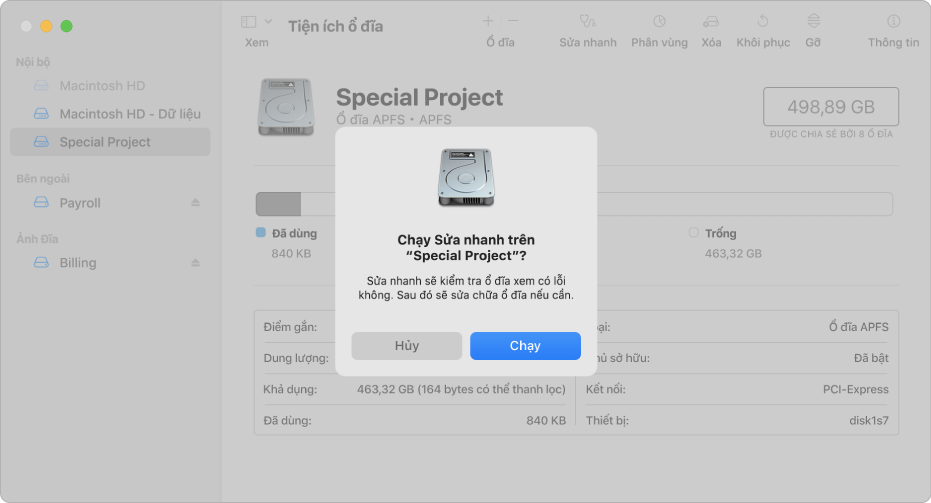Eject the Payroll external disk
The image size is (931, 503).
coord(196,203)
